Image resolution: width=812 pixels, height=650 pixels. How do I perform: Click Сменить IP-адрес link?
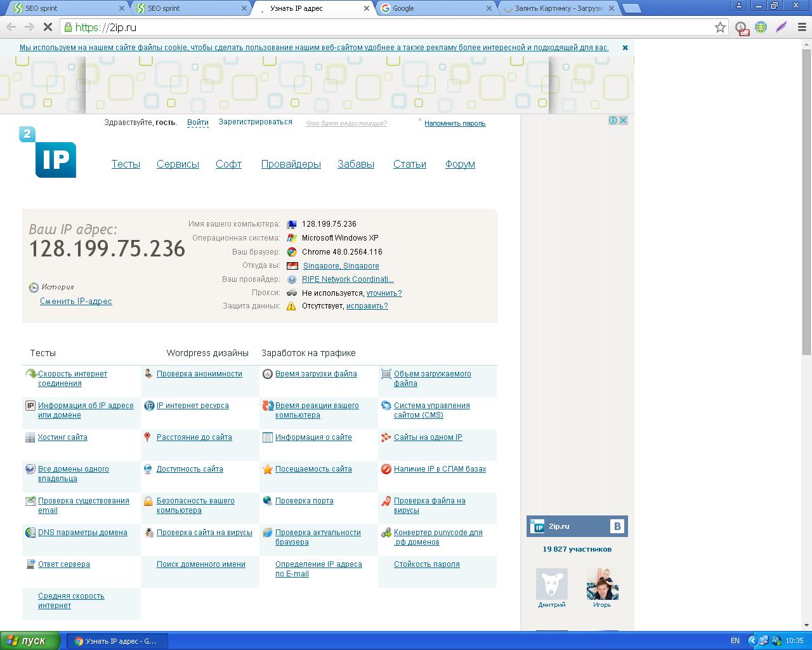pyautogui.click(x=76, y=301)
